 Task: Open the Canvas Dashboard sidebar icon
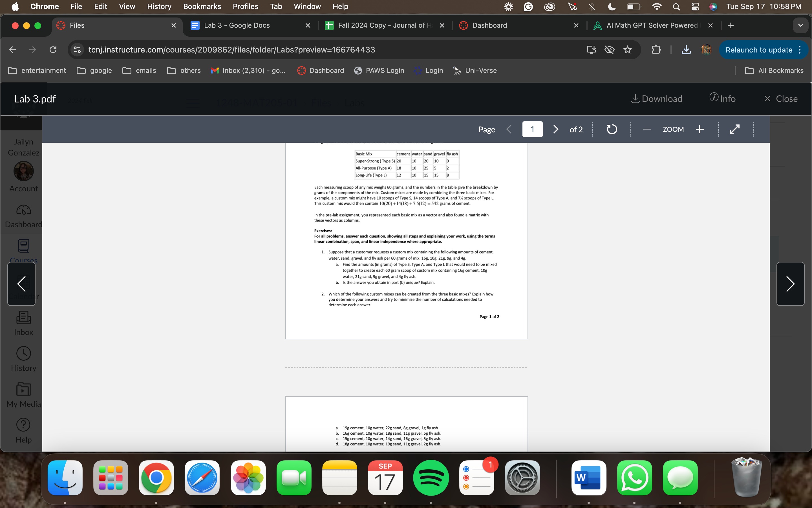pos(23,216)
